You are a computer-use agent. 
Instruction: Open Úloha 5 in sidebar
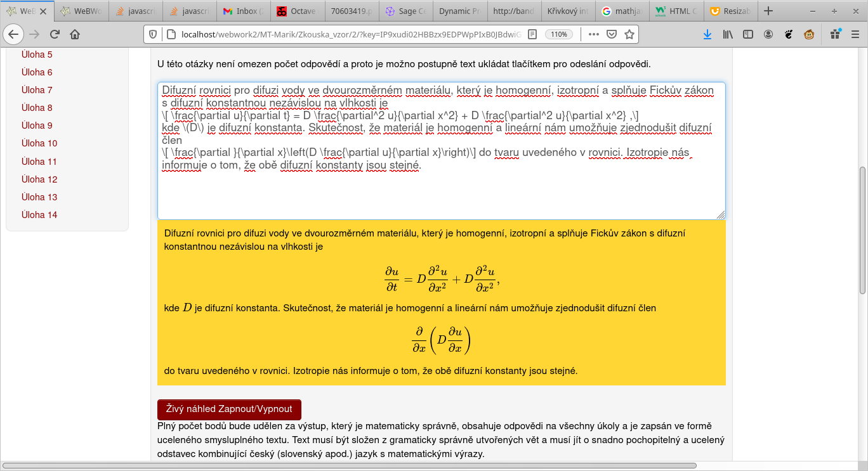[x=37, y=55]
